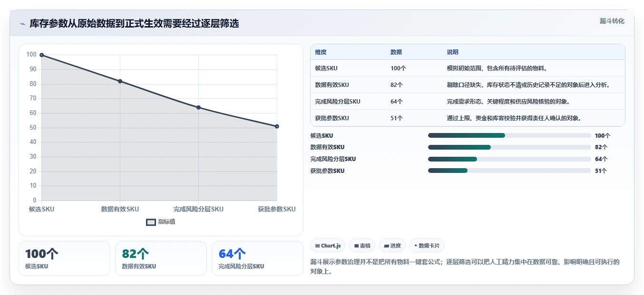Image resolution: width=644 pixels, height=295 pixels.
Task: Select the 获批参数SKU table row cell
Action: pyautogui.click(x=332, y=118)
